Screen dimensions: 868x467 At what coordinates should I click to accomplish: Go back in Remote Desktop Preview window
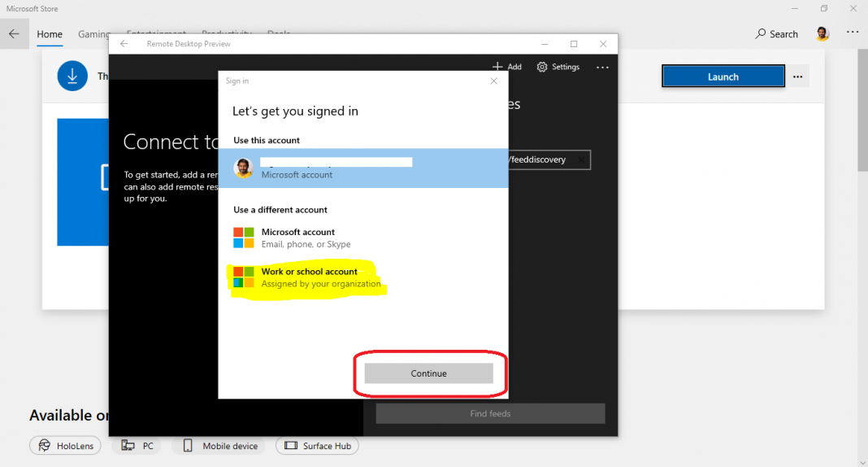(124, 44)
